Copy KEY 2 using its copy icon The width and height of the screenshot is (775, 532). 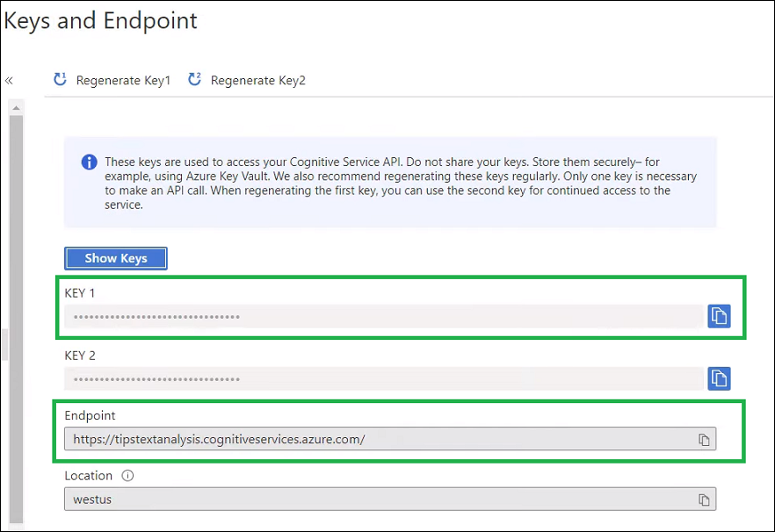[x=719, y=378]
